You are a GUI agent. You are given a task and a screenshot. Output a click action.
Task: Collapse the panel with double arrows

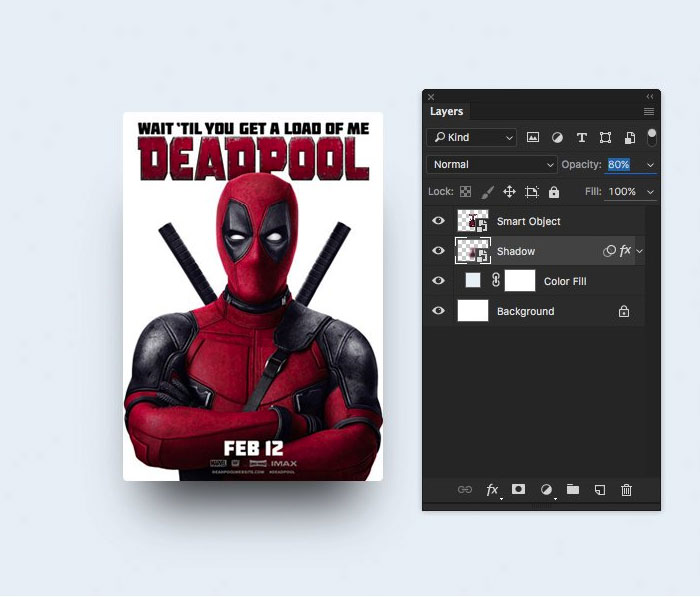650,96
